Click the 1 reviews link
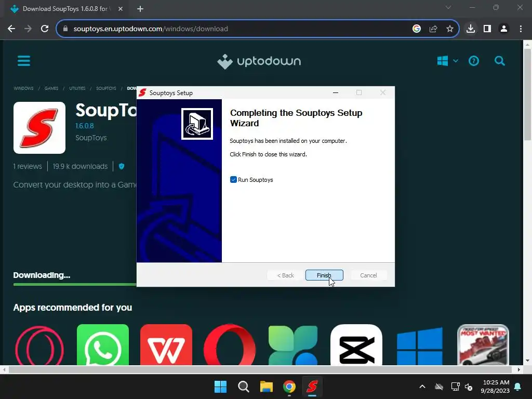Screen dimensions: 532x399 [x=28, y=166]
